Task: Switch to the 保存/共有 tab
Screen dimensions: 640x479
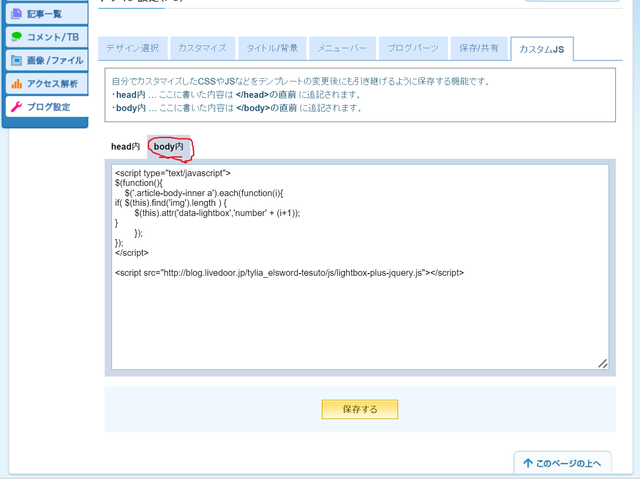Action: (479, 48)
